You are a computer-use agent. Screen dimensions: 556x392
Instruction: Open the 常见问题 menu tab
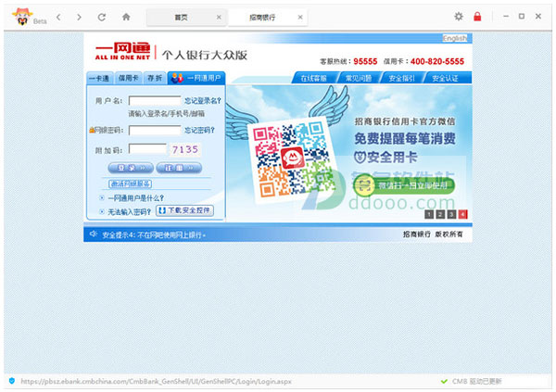(x=358, y=78)
